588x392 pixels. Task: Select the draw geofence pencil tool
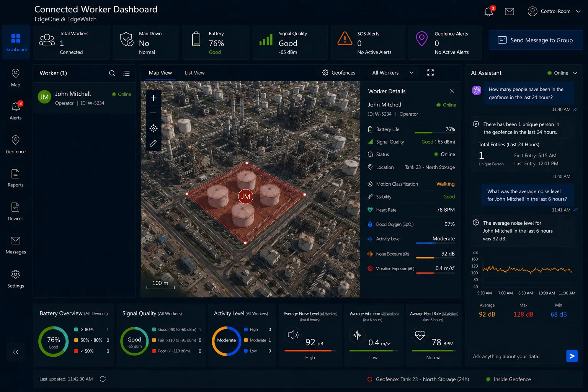(x=154, y=143)
